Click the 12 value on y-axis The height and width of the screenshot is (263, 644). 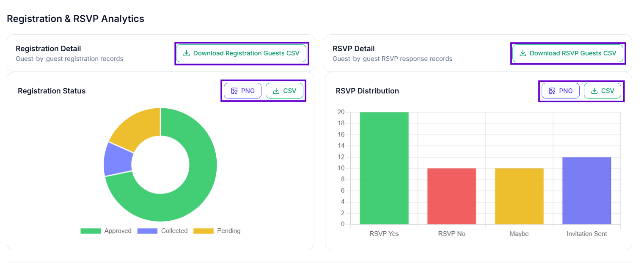[x=341, y=157]
